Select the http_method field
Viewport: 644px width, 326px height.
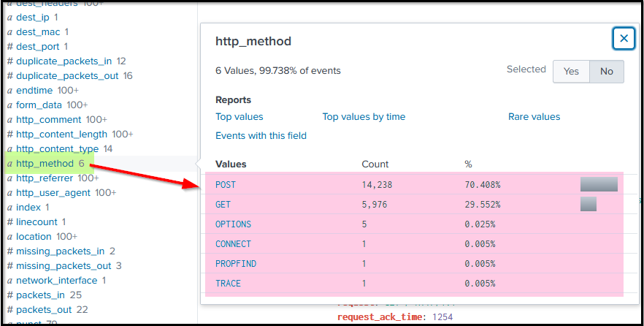point(45,164)
